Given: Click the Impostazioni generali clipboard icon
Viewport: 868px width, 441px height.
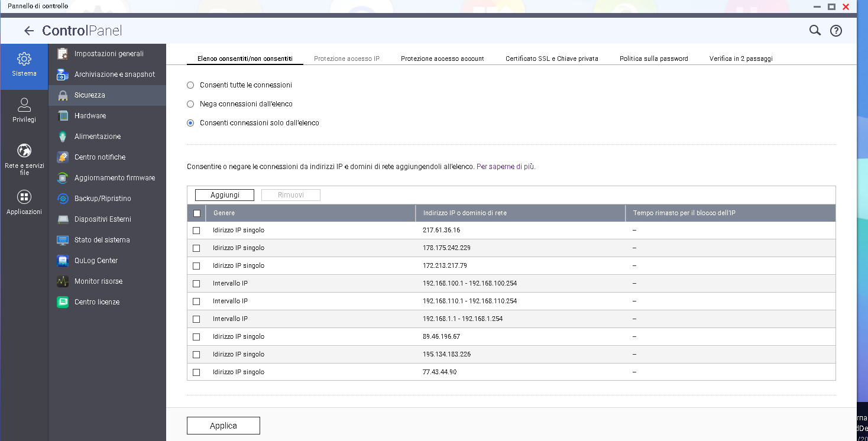Looking at the screenshot, I should tap(63, 54).
